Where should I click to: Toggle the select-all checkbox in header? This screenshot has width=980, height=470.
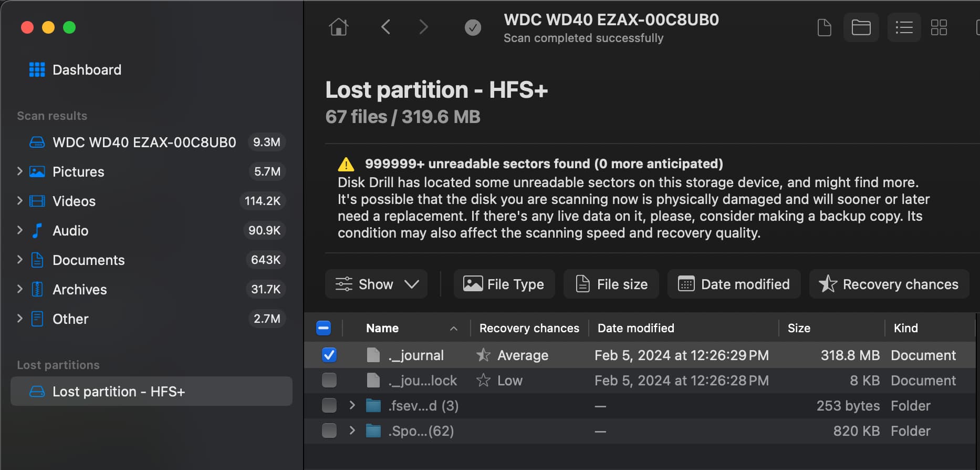(324, 328)
